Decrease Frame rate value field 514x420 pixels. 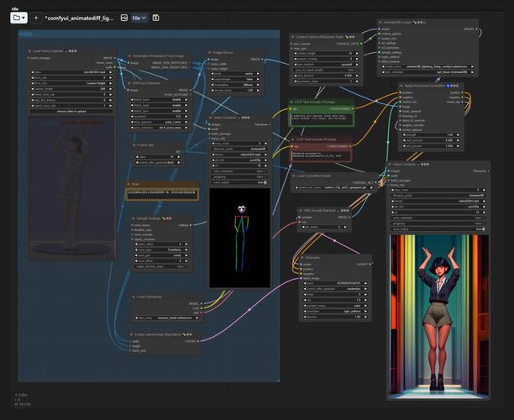pyautogui.click(x=138, y=157)
